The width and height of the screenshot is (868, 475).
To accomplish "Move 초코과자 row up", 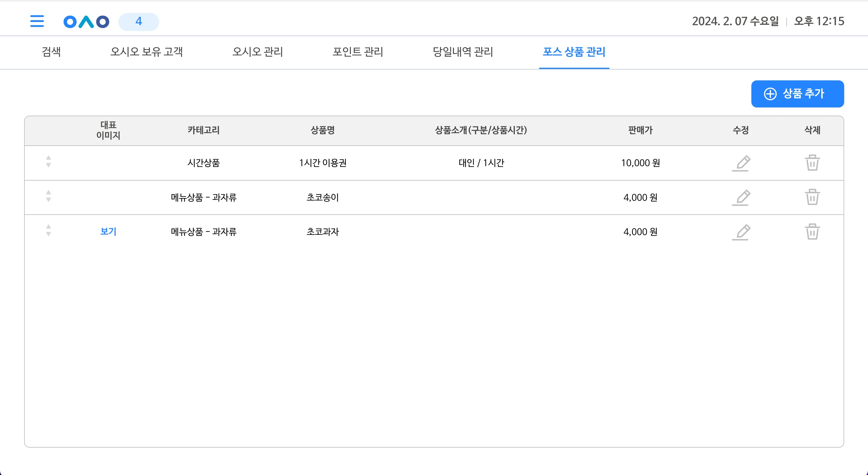I will coord(49,227).
